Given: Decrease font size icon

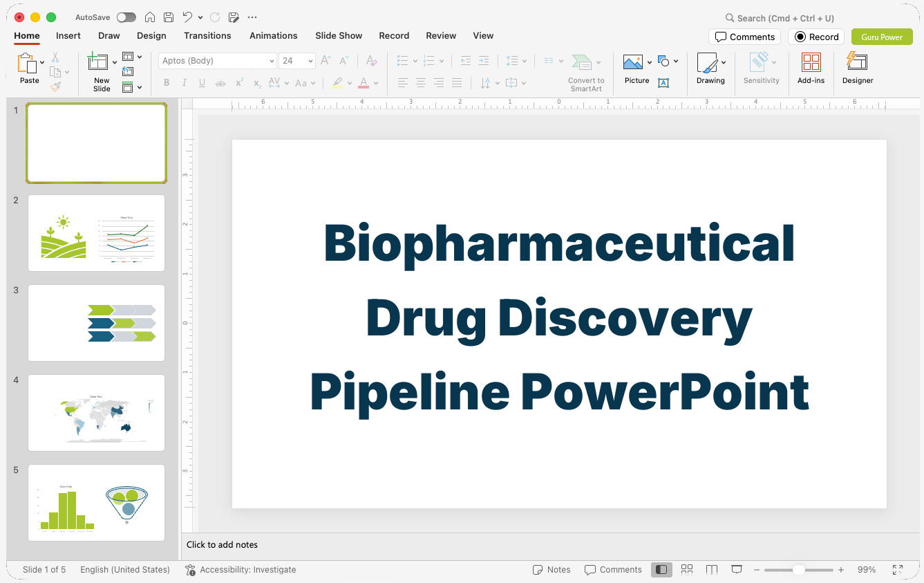Looking at the screenshot, I should click(x=343, y=61).
